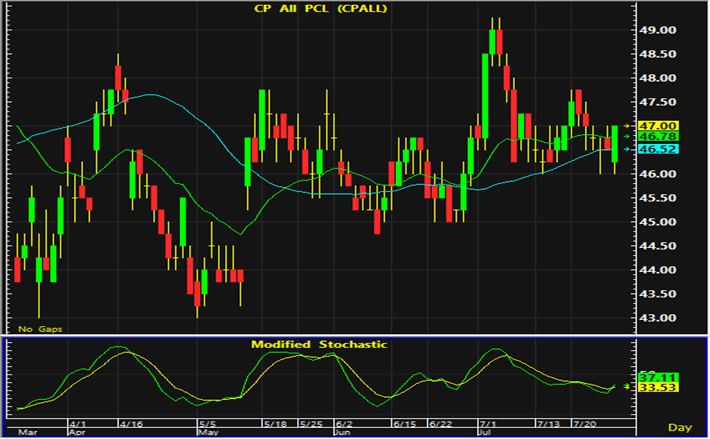Select the Modified Stochastic panel title
Viewport: 710px width, 439px height.
pos(319,344)
